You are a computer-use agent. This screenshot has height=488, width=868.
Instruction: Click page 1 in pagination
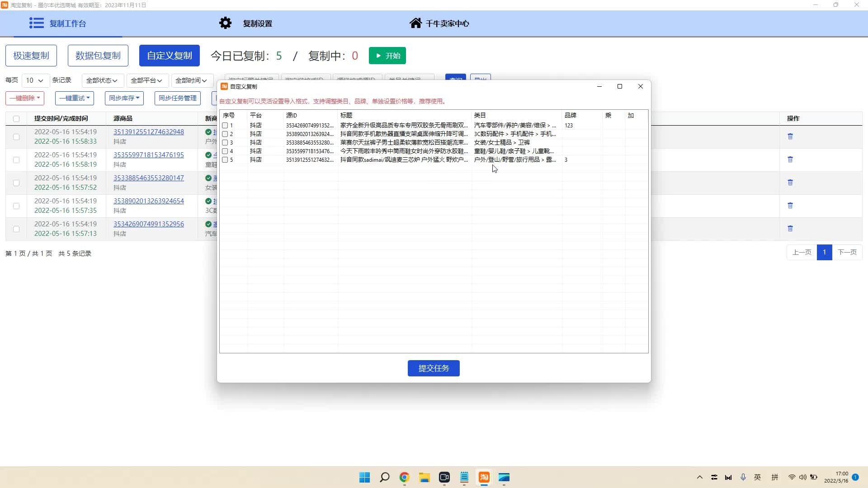click(825, 252)
